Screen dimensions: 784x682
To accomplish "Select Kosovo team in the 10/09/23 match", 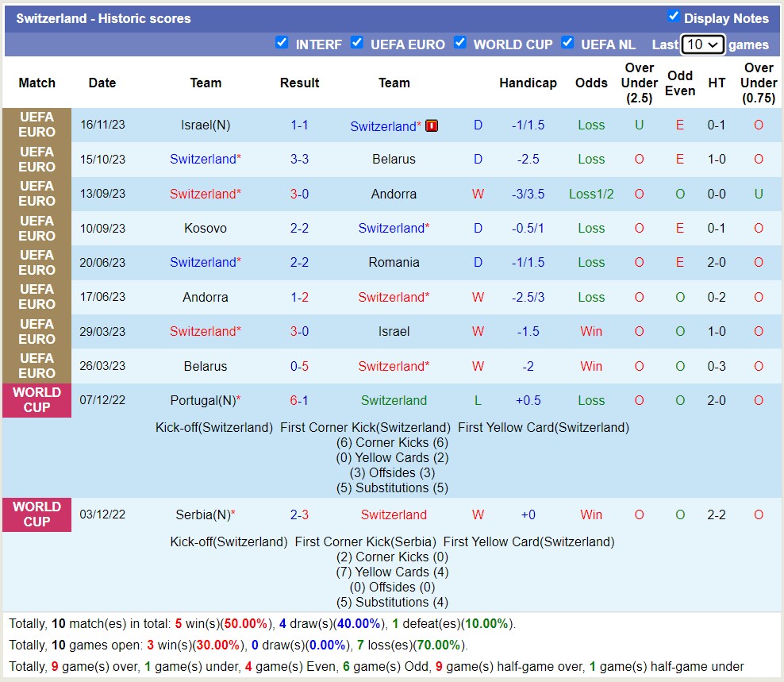I will click(206, 229).
